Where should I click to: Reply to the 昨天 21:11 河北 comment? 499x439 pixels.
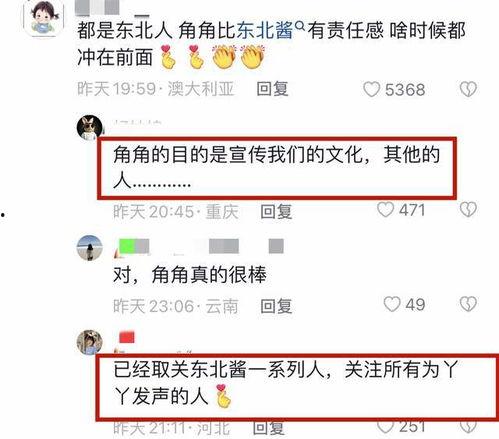coord(269,428)
